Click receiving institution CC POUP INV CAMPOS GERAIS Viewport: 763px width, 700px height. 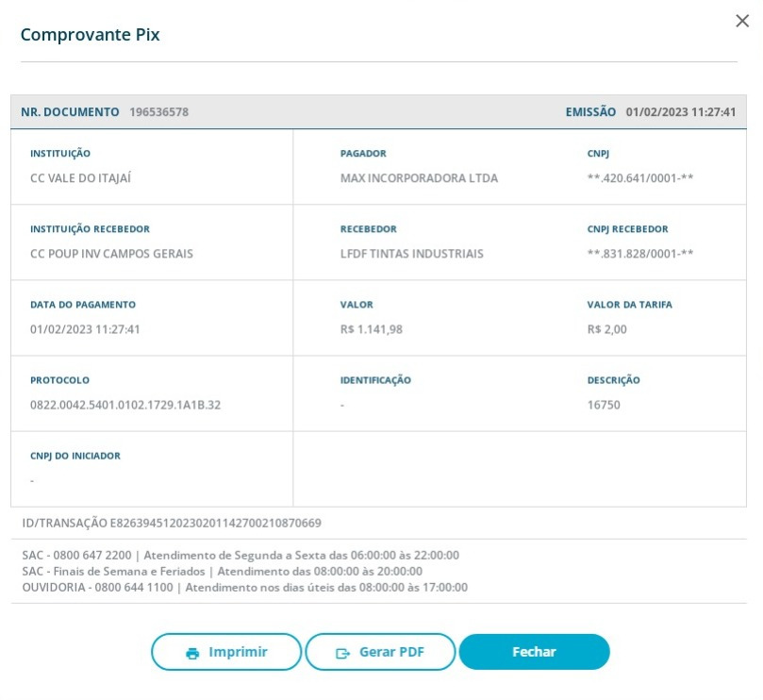[111, 254]
